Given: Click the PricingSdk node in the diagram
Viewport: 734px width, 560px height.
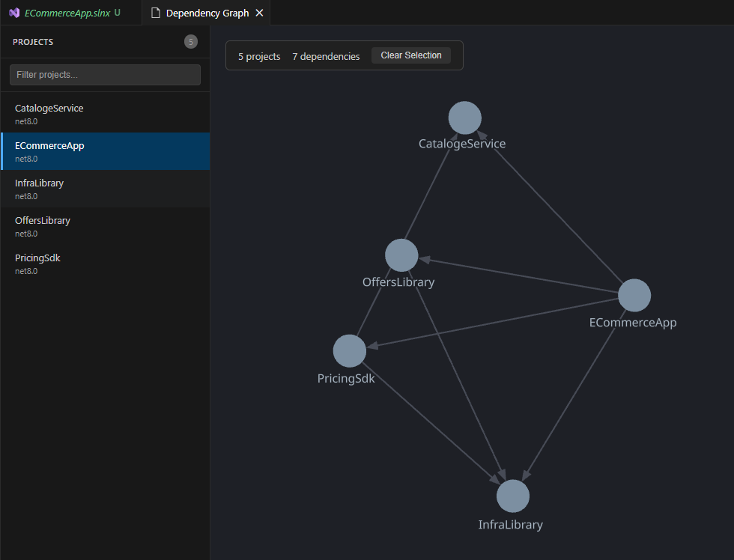Looking at the screenshot, I should pos(349,350).
